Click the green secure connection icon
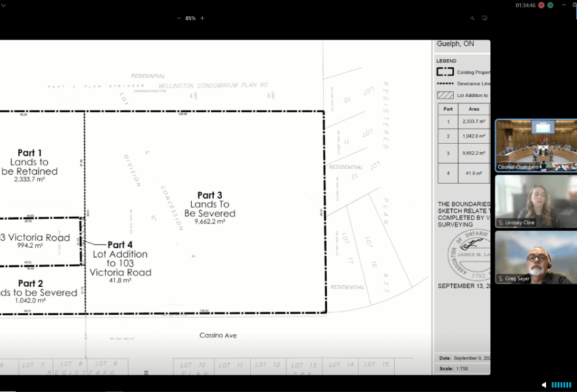 click(551, 5)
